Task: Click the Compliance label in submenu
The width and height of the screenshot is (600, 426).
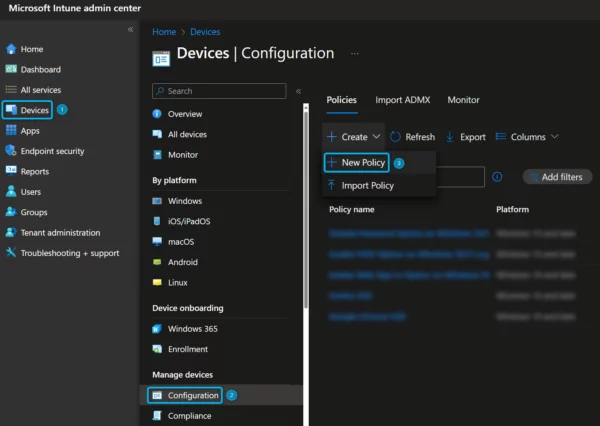Action: click(x=189, y=416)
